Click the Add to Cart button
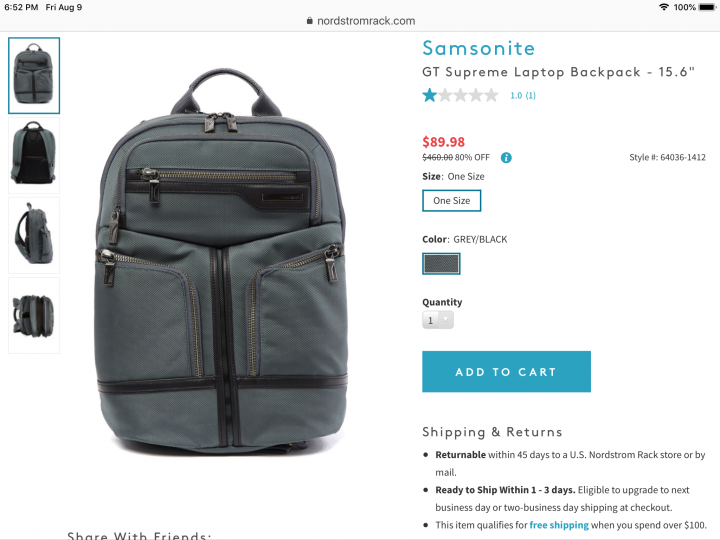The height and width of the screenshot is (540, 720). 506,371
